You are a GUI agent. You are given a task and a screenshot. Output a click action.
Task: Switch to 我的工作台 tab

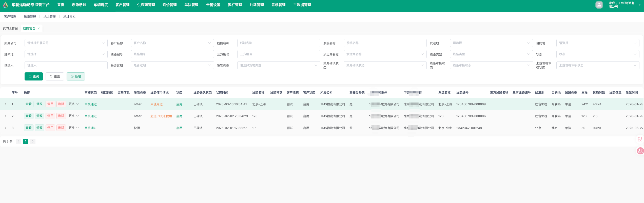click(10, 28)
